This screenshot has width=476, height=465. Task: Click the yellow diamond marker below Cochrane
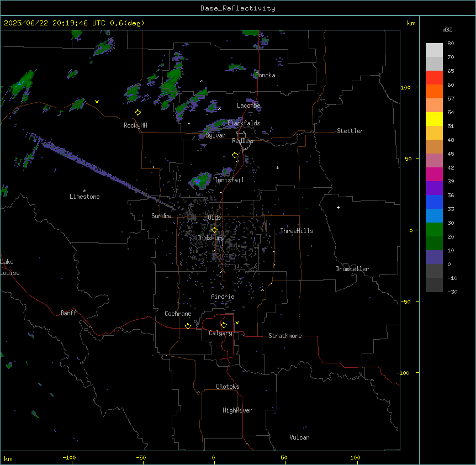[x=188, y=326]
